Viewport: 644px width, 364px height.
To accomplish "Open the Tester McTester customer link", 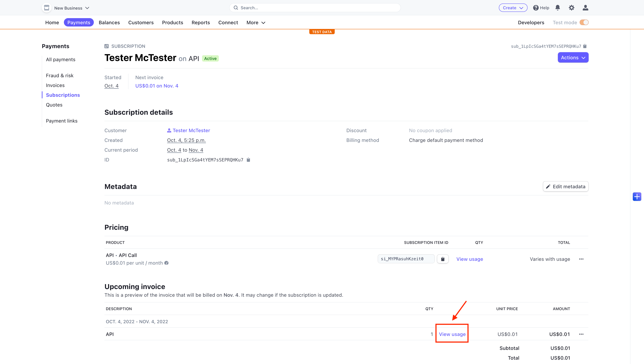I will 191,130.
